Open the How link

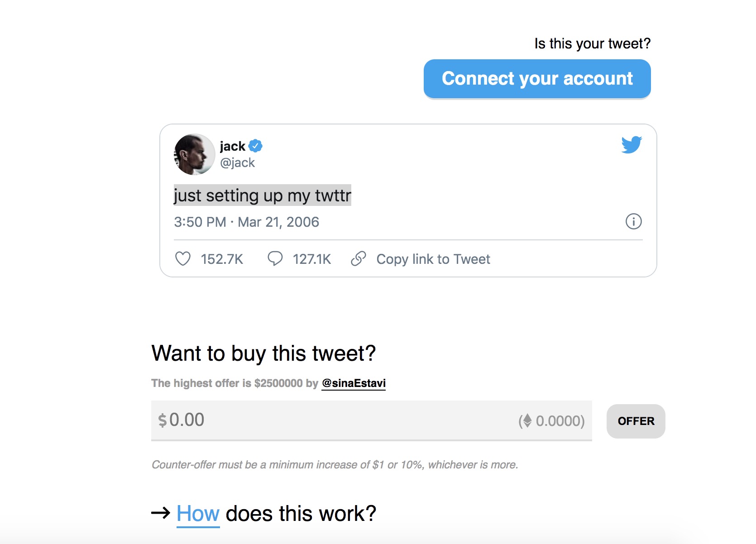pos(198,514)
